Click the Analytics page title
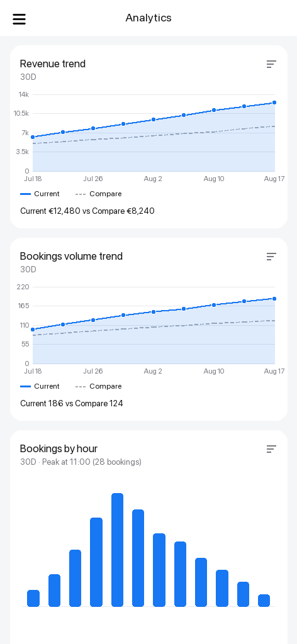The height and width of the screenshot is (644, 297). pyautogui.click(x=148, y=18)
